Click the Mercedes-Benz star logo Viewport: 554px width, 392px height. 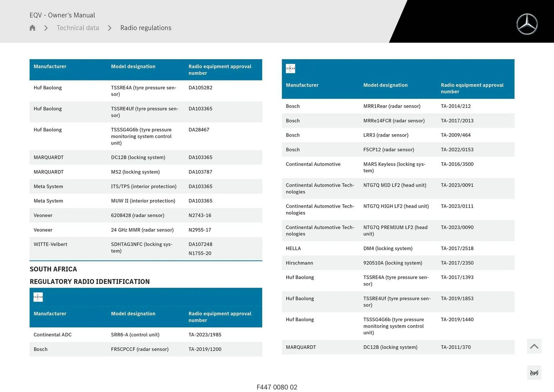tap(527, 24)
